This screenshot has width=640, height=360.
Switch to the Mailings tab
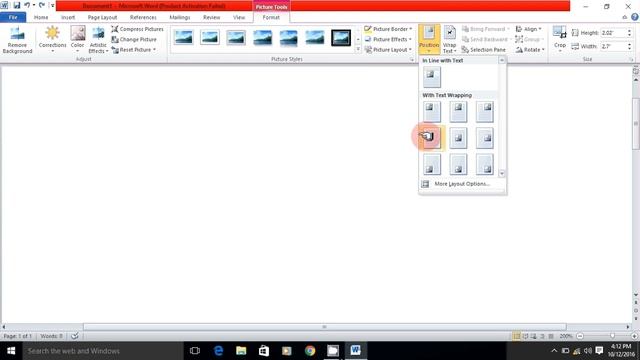[180, 17]
